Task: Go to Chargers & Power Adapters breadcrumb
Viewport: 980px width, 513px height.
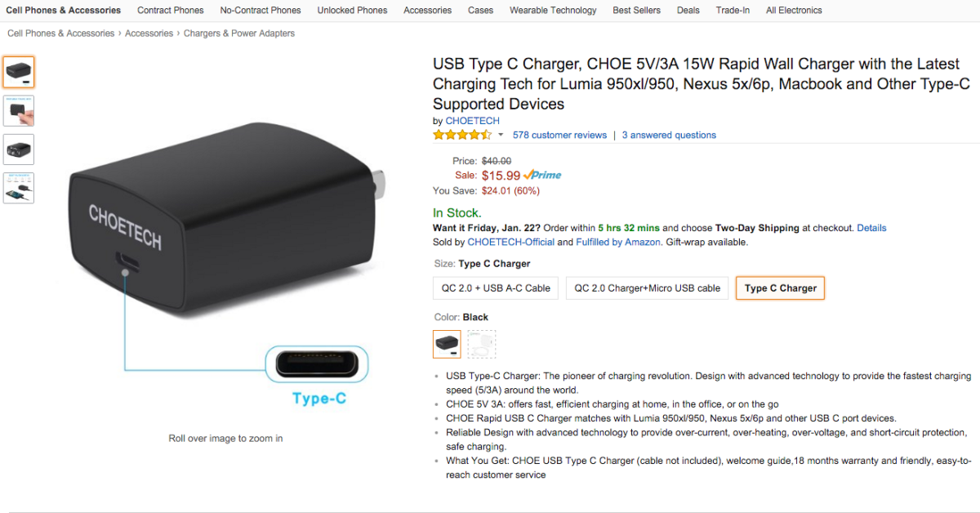Action: pos(239,33)
